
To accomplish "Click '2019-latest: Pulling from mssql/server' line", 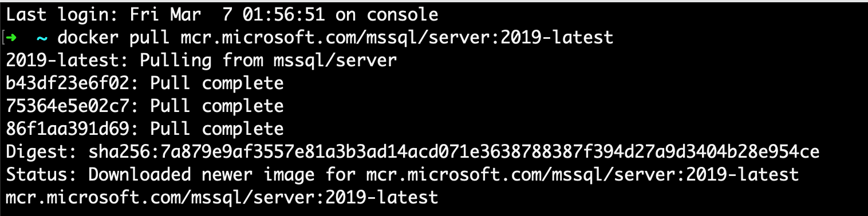I will click(x=202, y=61).
